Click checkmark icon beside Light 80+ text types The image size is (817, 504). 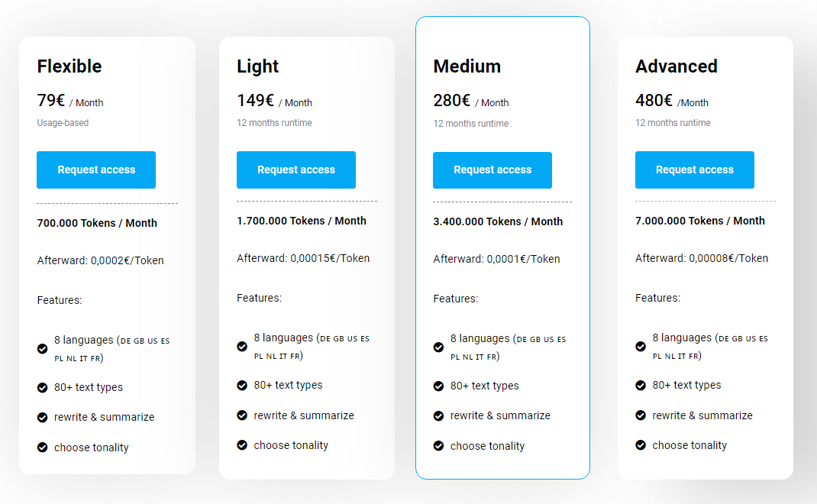pos(242,385)
